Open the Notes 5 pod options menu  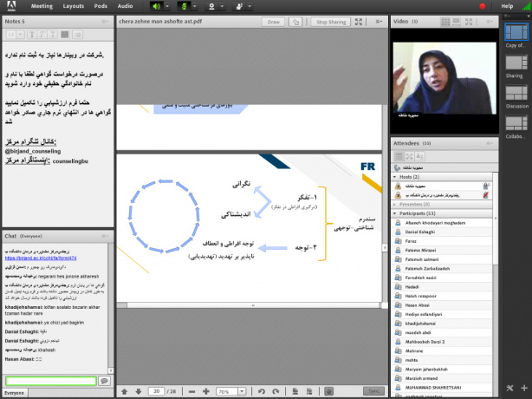(105, 22)
